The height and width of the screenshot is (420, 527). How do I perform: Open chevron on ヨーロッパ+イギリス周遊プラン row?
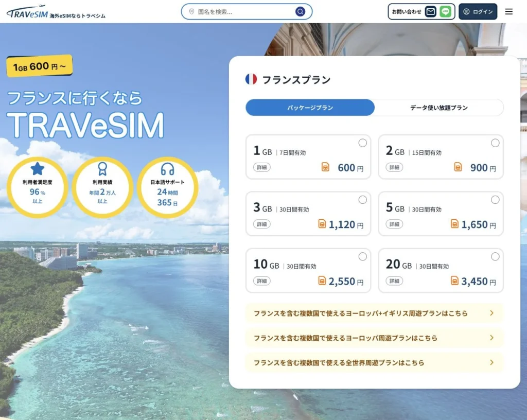(x=491, y=313)
